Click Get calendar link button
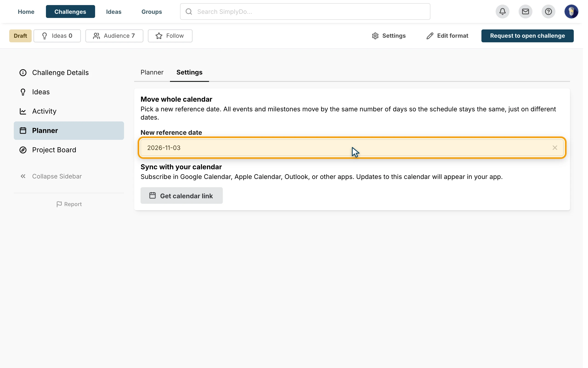588x368 pixels. click(181, 196)
